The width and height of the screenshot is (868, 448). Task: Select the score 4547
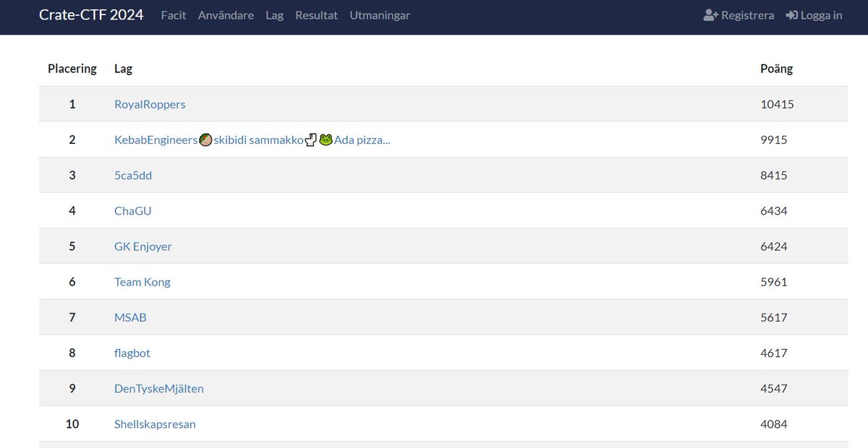pyautogui.click(x=774, y=388)
